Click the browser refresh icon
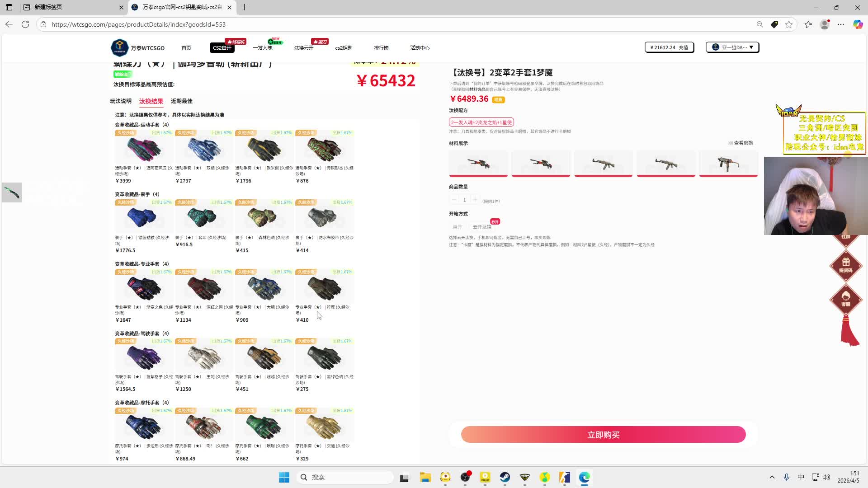 pos(25,24)
